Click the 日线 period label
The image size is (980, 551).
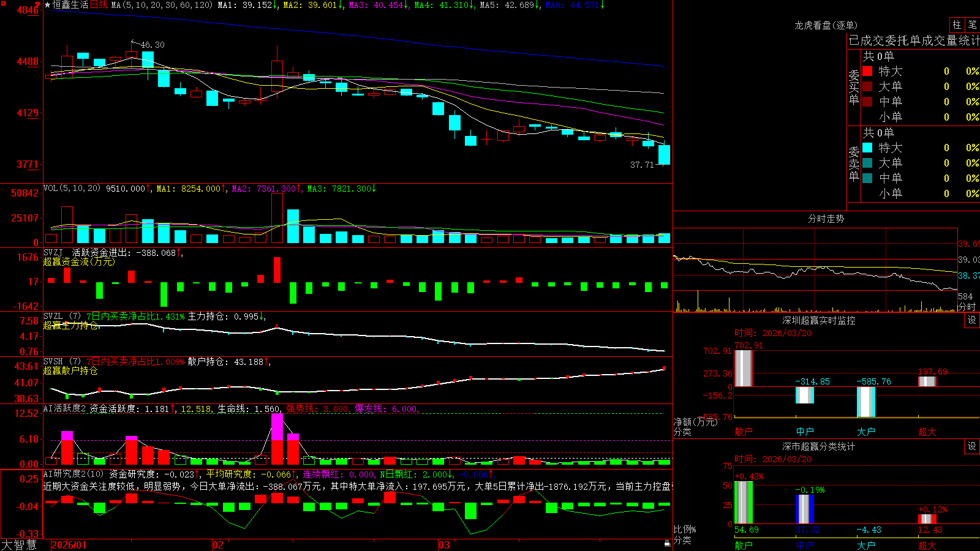pyautogui.click(x=99, y=5)
